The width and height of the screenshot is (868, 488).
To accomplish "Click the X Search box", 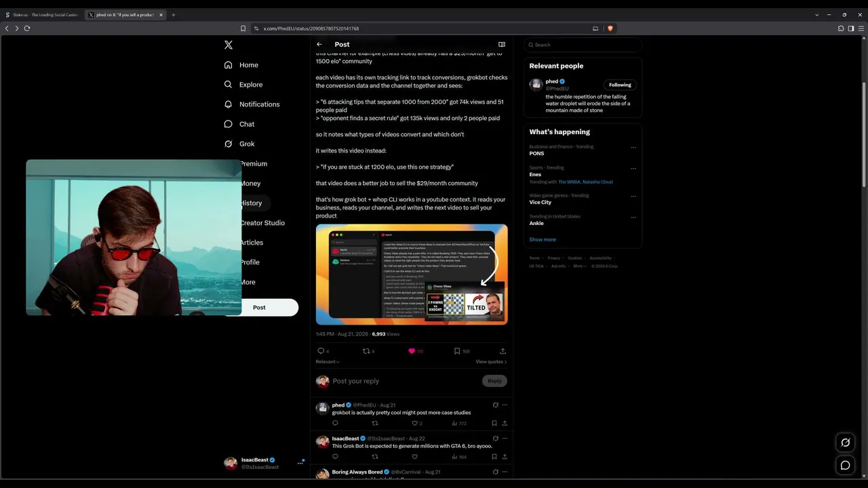I will [x=583, y=45].
